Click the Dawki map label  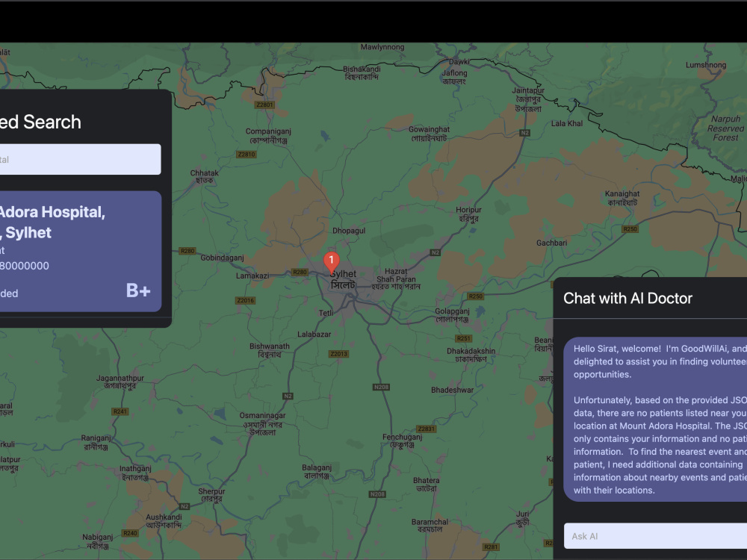(459, 61)
